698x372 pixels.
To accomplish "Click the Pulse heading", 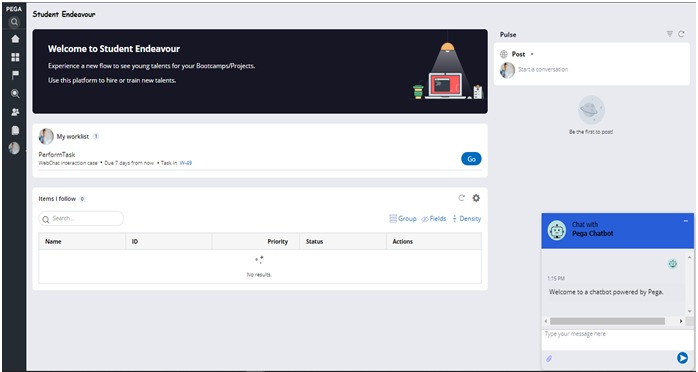I will click(508, 34).
